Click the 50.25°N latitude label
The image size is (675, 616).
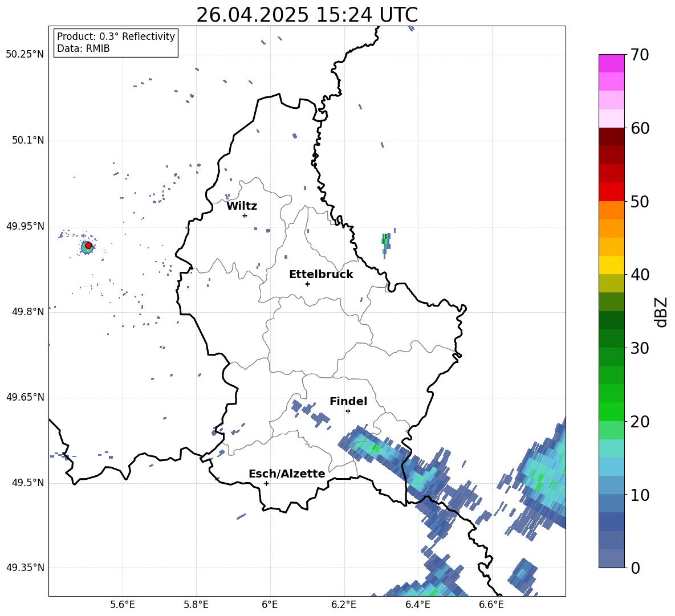25,55
